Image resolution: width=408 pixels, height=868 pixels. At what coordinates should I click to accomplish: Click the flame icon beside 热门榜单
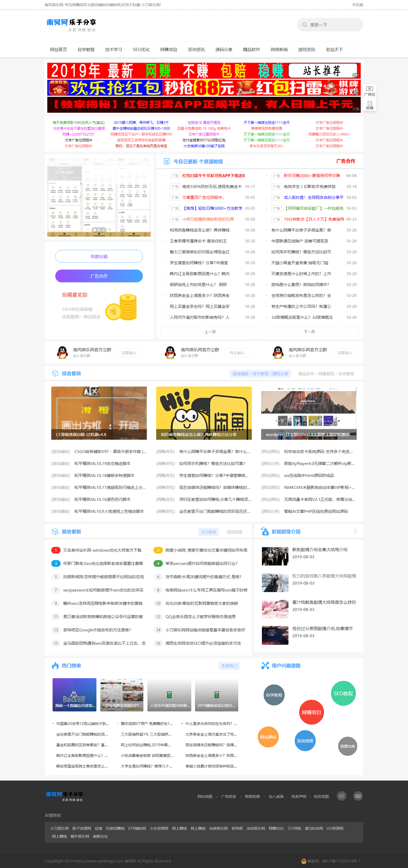[x=55, y=665]
